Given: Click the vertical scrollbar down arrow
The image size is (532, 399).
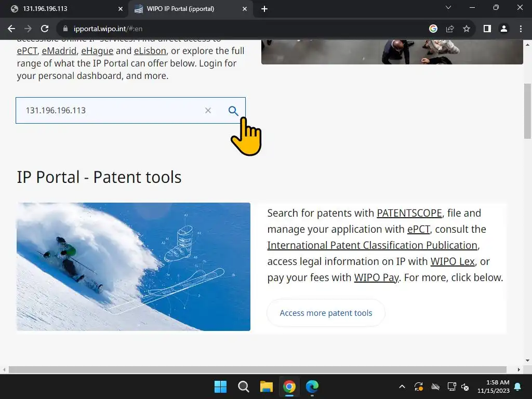Looking at the screenshot, I should 527,361.
